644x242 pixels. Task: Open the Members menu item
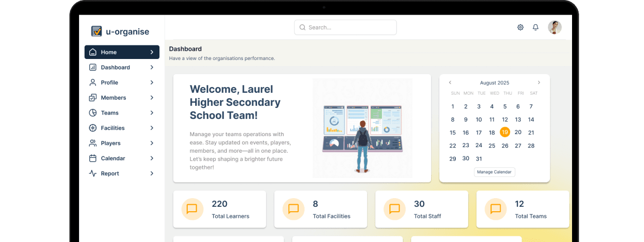coord(122,97)
